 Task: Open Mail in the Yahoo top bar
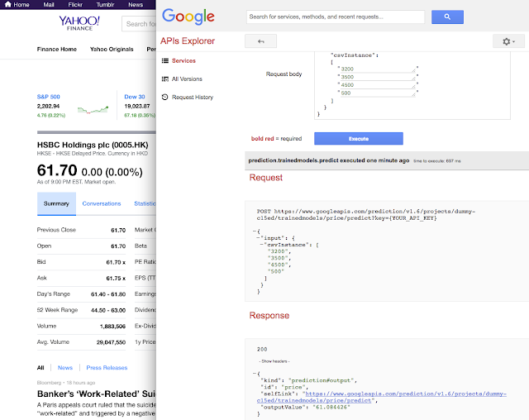click(49, 5)
